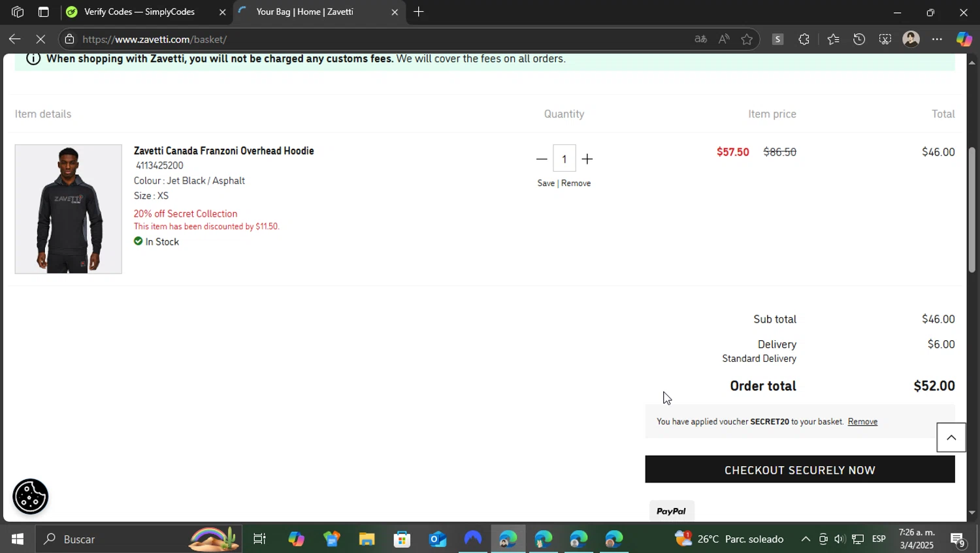Open the weather widget 26°C
Image resolution: width=980 pixels, height=553 pixels.
(x=729, y=539)
